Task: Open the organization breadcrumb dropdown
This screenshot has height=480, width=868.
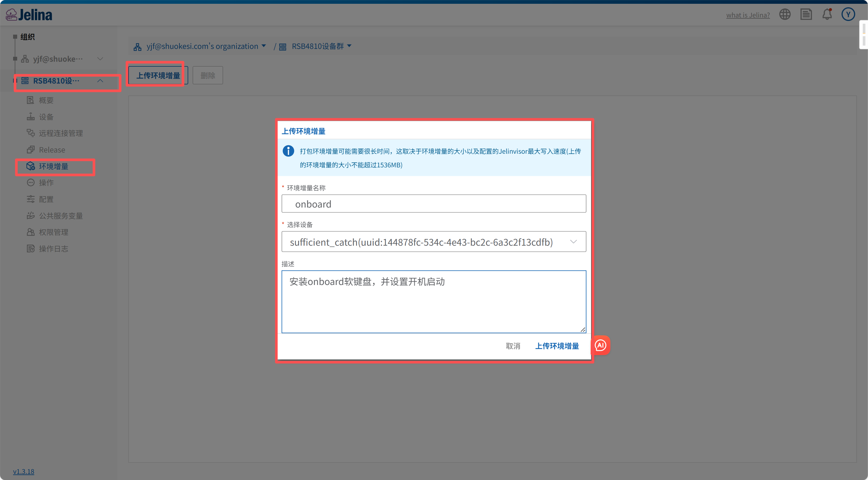Action: click(x=264, y=46)
